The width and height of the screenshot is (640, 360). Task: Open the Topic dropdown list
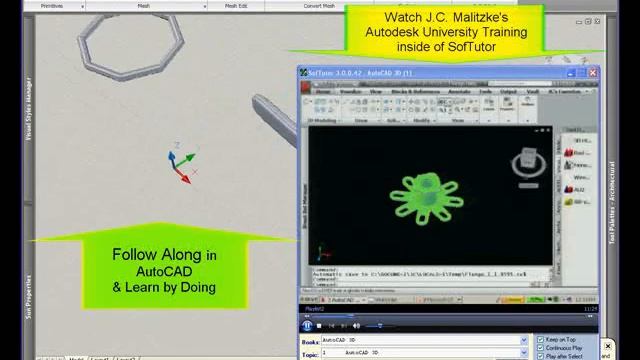point(524,352)
